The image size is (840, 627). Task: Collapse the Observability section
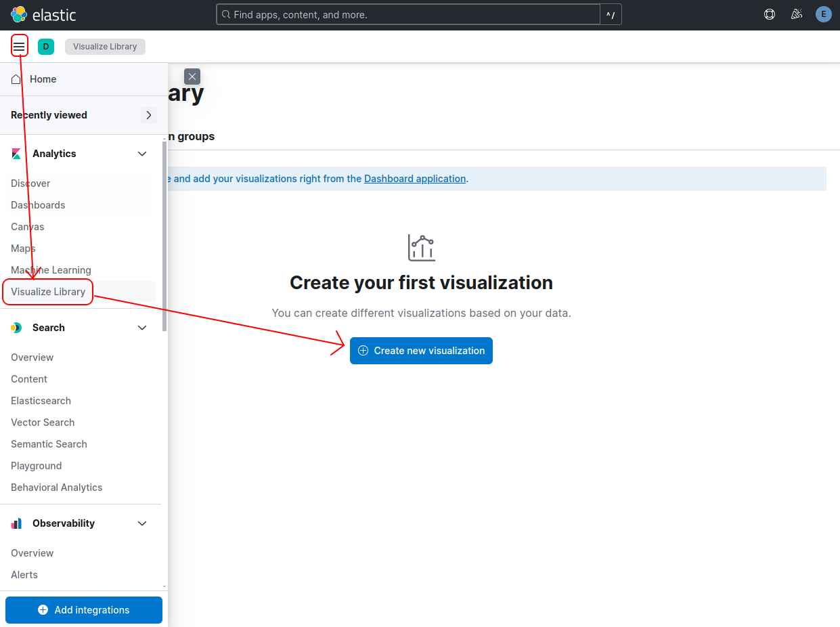(142, 523)
